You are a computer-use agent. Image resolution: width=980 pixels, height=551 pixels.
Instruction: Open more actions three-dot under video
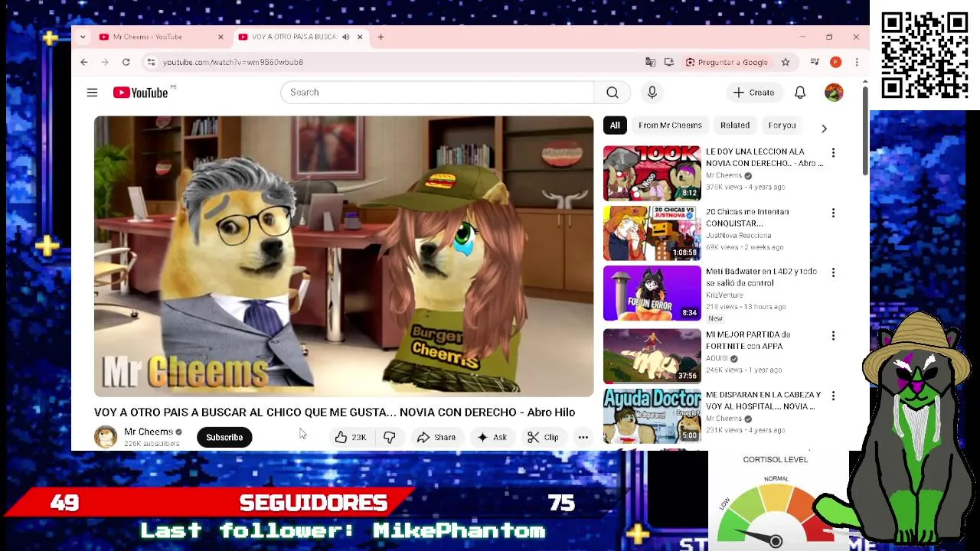pos(583,438)
